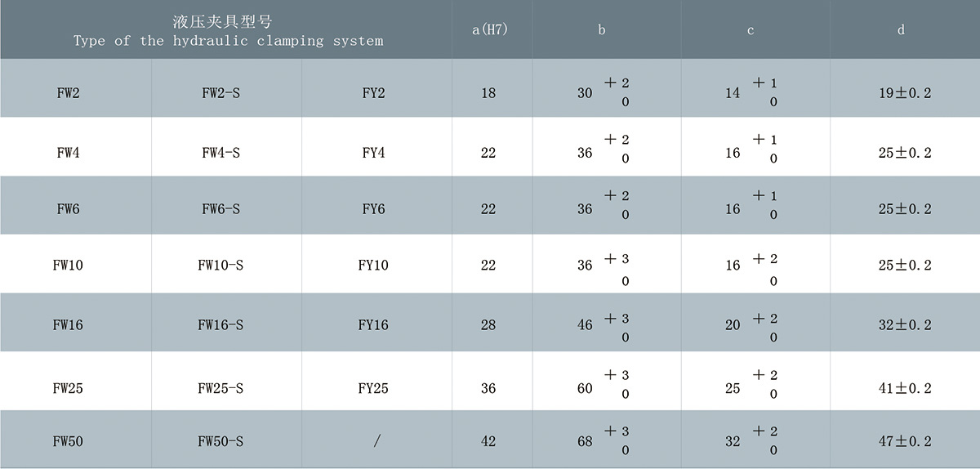Click the FW2 model cell

[x=69, y=93]
